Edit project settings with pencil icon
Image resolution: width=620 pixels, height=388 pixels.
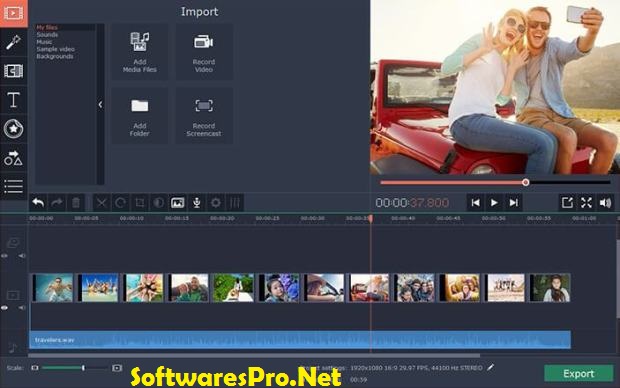pyautogui.click(x=491, y=367)
